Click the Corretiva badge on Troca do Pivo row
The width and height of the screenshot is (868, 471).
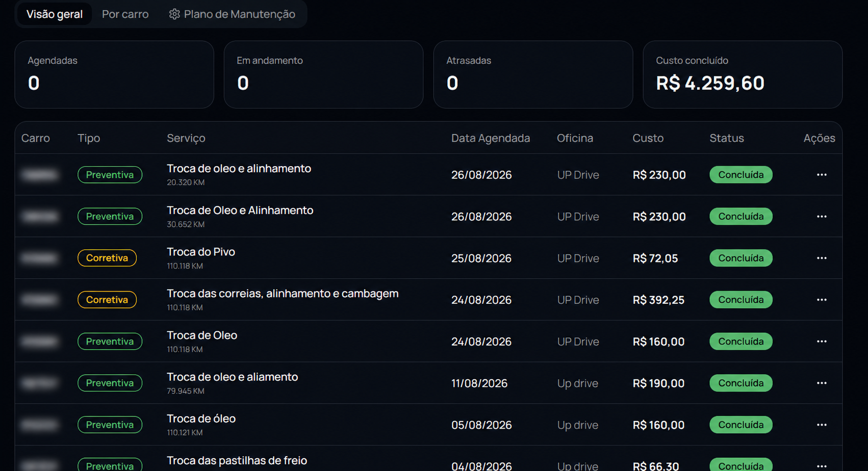[107, 258]
